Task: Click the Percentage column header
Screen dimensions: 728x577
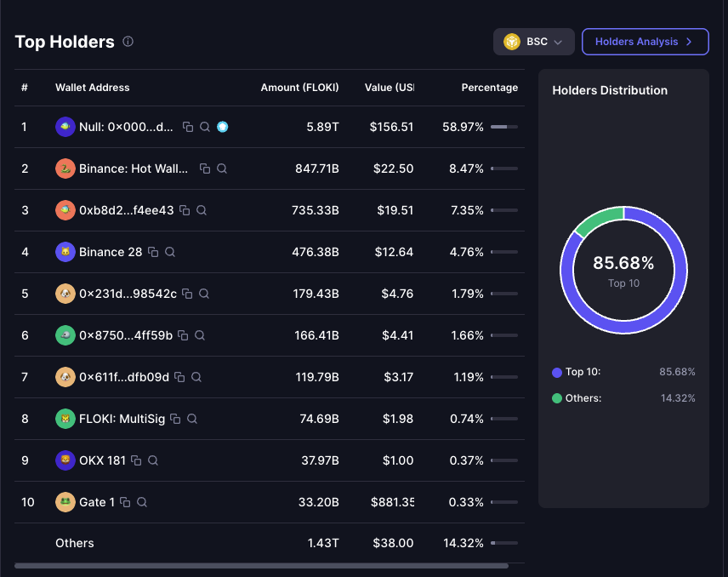Action: (489, 88)
